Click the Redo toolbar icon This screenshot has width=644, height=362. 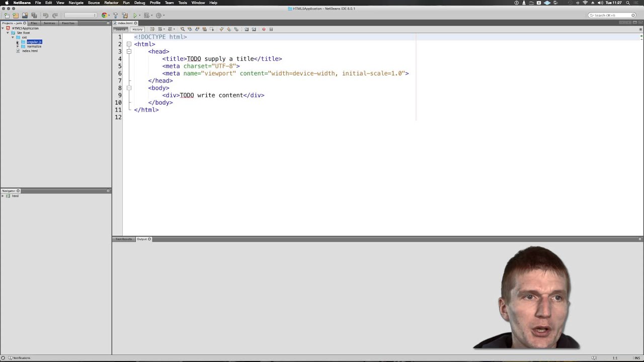(x=55, y=16)
